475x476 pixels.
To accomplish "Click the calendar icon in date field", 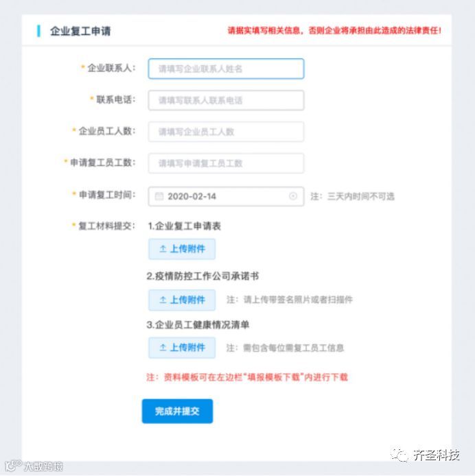I will pos(159,196).
